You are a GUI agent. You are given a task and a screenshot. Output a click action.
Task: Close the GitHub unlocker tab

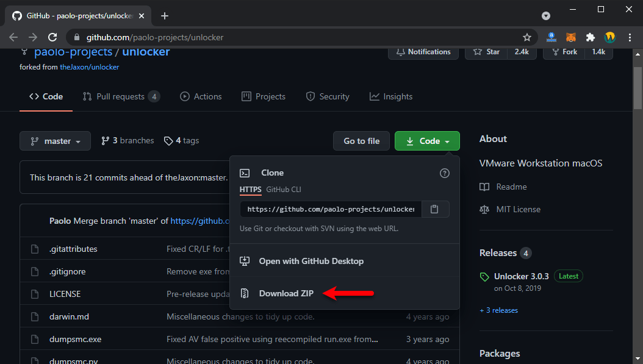coord(142,16)
